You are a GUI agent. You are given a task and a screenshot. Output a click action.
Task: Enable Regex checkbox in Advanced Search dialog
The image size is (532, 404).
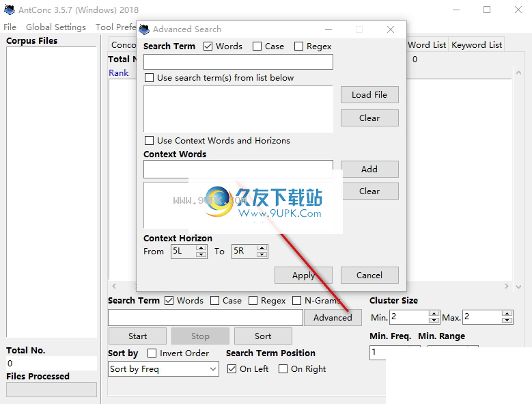[x=299, y=46]
